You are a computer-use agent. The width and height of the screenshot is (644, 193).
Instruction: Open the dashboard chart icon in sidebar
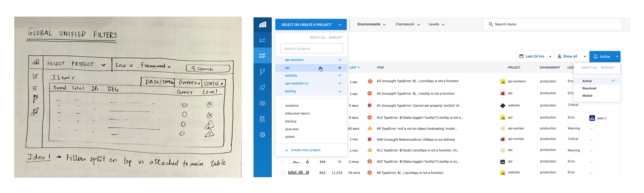(262, 40)
